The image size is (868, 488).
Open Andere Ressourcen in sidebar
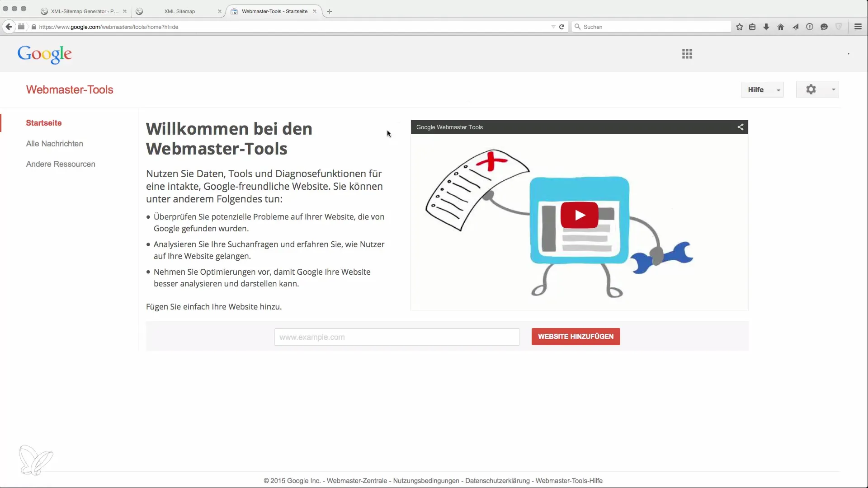[61, 164]
